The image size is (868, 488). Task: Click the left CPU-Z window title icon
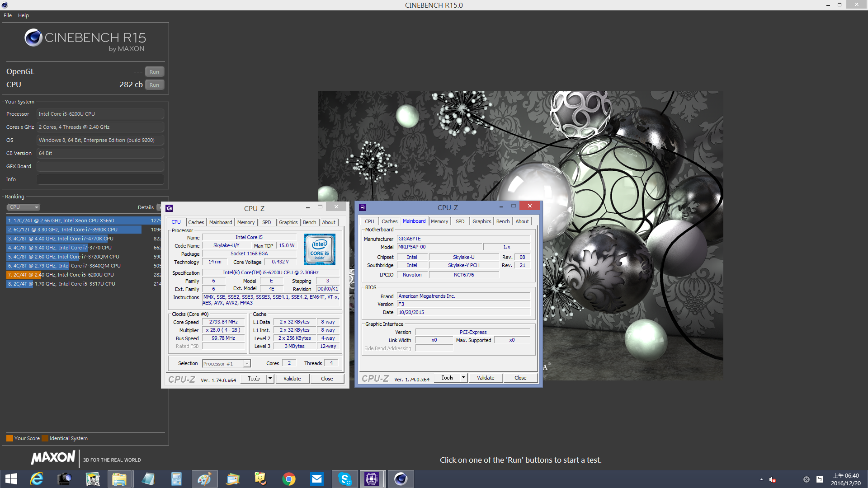pyautogui.click(x=169, y=208)
